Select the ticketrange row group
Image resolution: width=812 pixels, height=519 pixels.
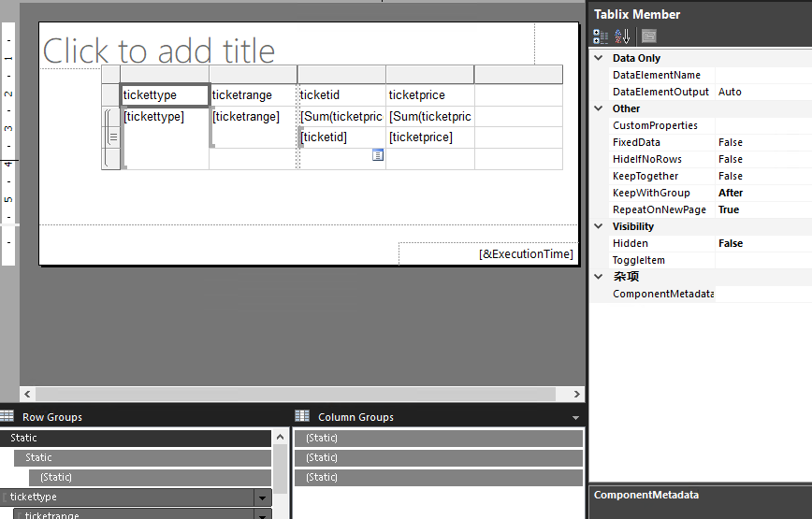point(134,514)
